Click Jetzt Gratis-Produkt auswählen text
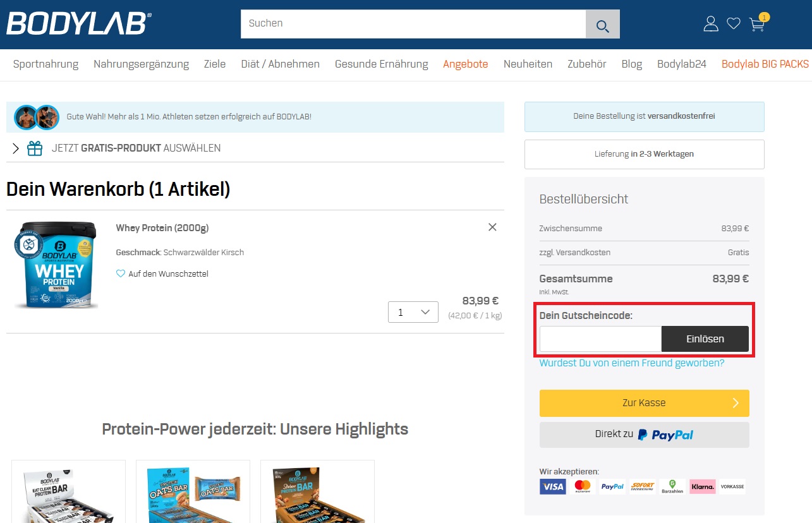Image resolution: width=812 pixels, height=523 pixels. pos(136,148)
